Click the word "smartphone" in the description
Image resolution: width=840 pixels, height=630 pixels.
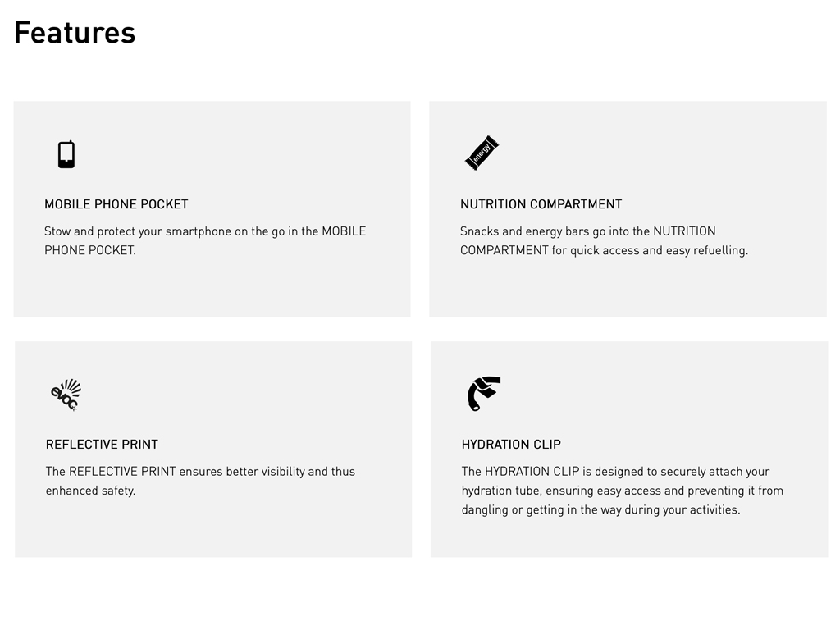tap(199, 231)
